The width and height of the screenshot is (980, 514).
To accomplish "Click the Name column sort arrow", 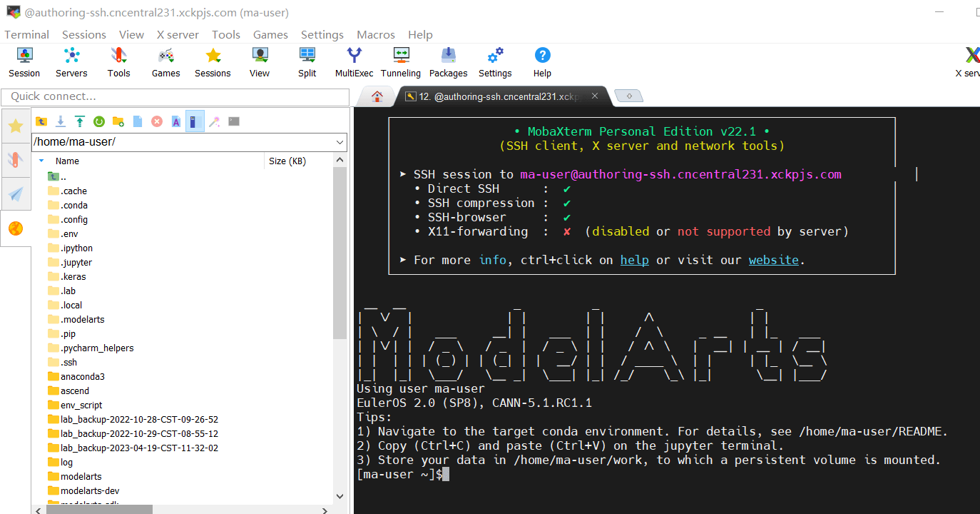I will point(41,161).
